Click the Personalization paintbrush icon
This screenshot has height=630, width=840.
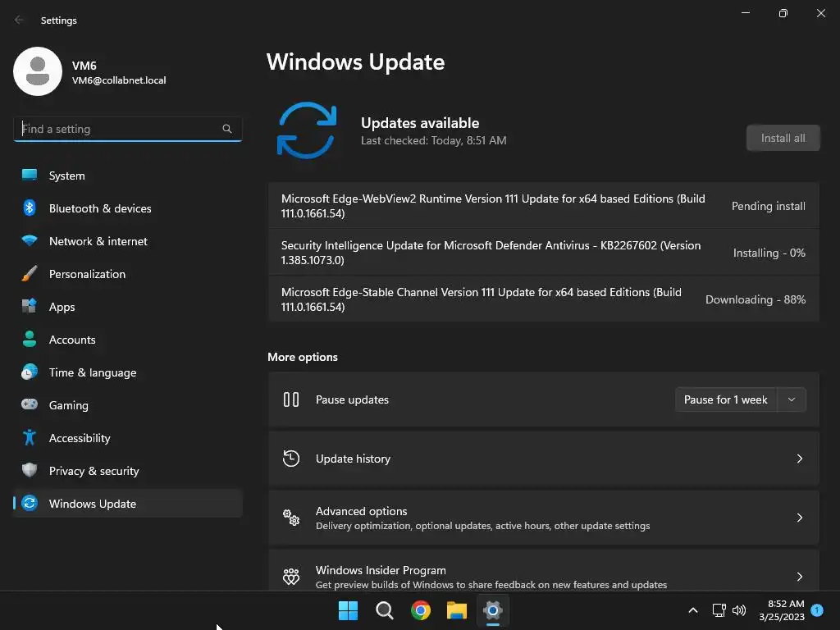(x=30, y=274)
